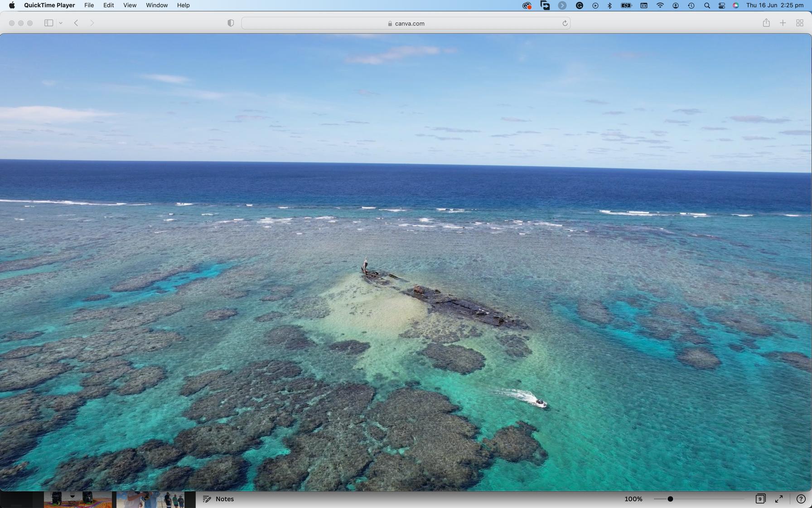This screenshot has width=812, height=508.
Task: Open the Canva help question mark
Action: tap(801, 499)
